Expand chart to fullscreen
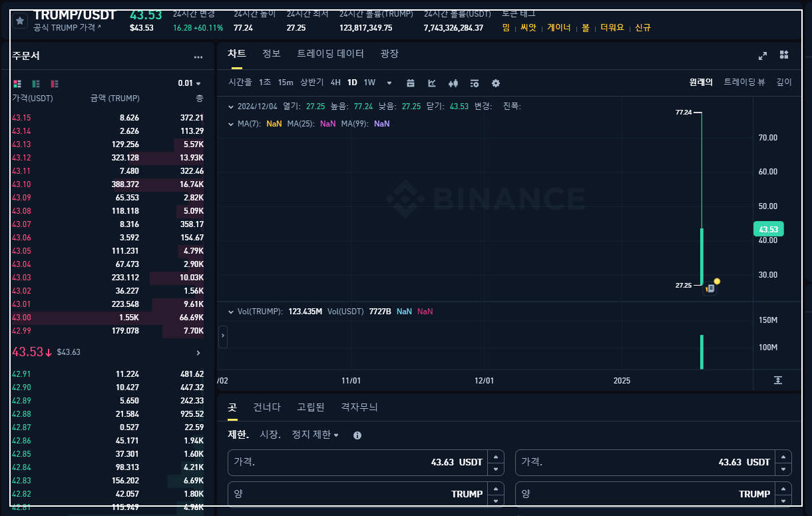Image resolution: width=812 pixels, height=516 pixels. coord(763,55)
